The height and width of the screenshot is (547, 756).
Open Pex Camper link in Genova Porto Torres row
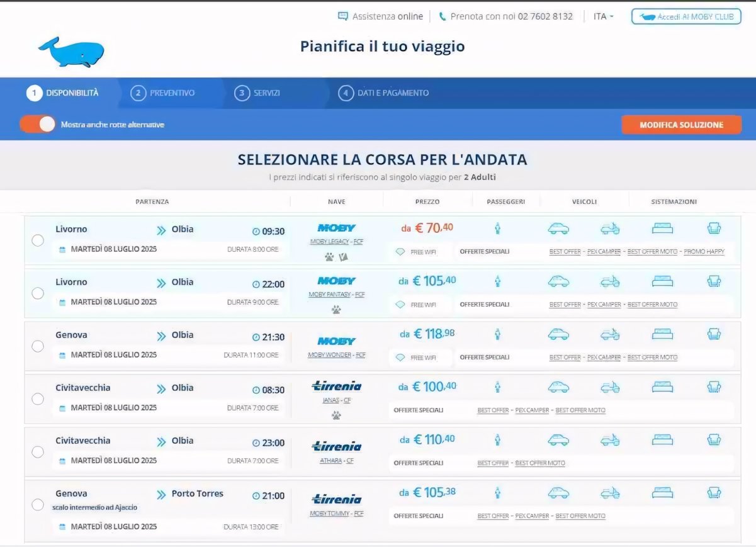pyautogui.click(x=532, y=516)
